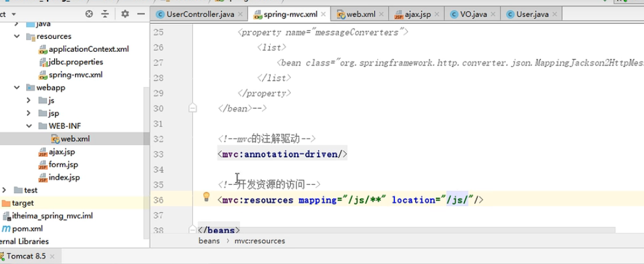Screen dimensions: 644x264
Task: Click the mvc:annotation-driven tag on line 33
Action: pyautogui.click(x=282, y=154)
